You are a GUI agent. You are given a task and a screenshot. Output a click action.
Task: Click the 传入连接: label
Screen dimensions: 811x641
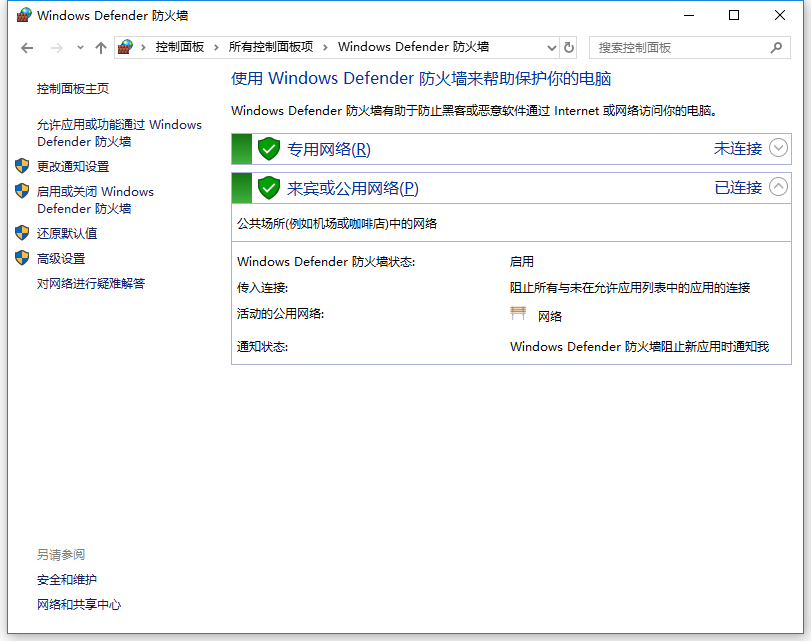coord(262,288)
